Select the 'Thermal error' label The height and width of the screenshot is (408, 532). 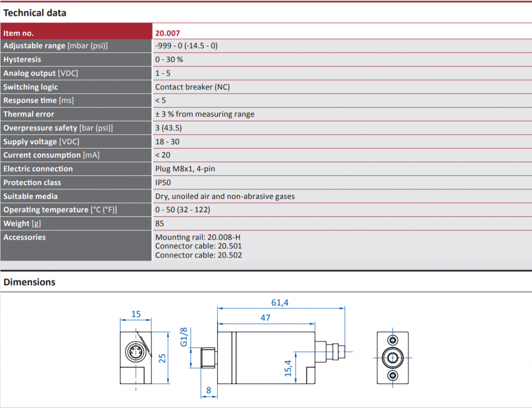pyautogui.click(x=29, y=114)
